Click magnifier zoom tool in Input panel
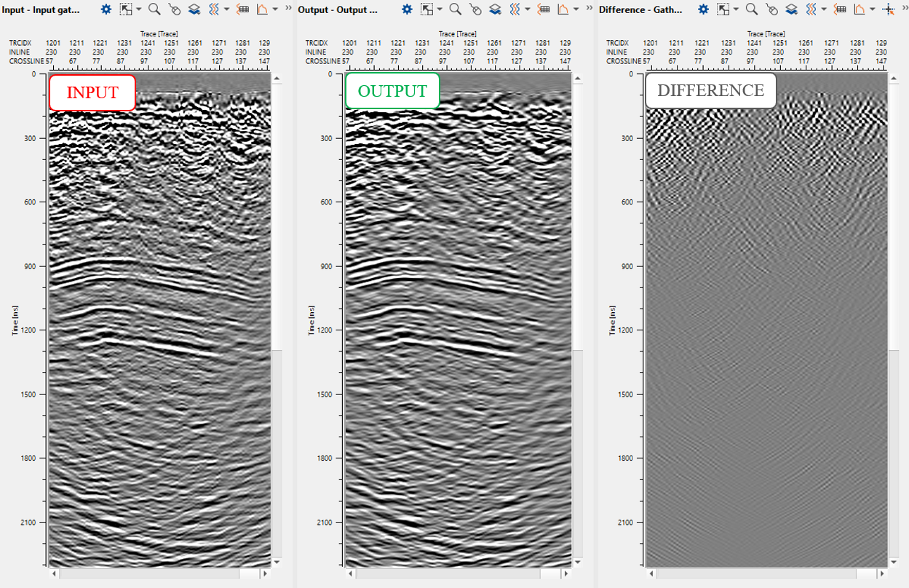The image size is (909, 588). point(154,9)
